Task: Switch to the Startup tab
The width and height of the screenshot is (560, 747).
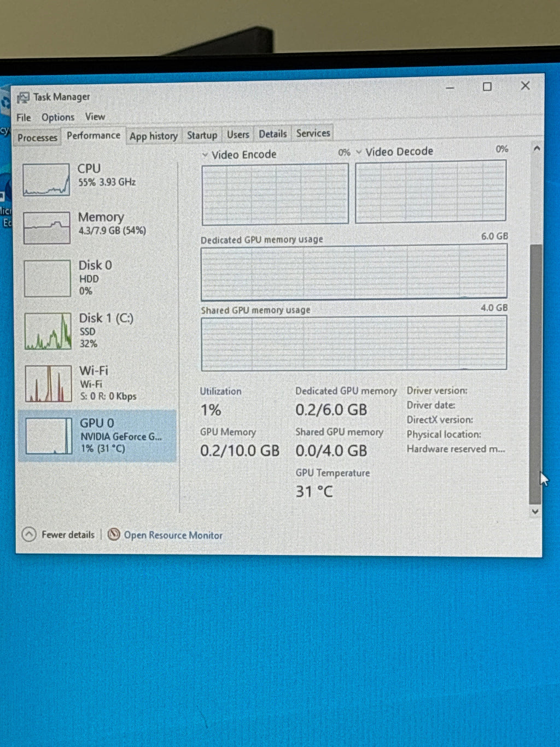Action: (x=202, y=135)
